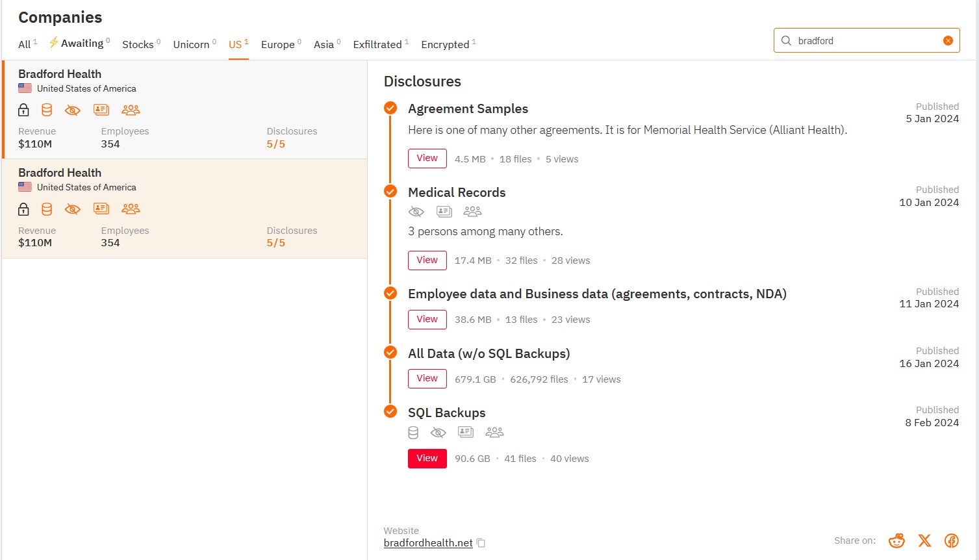979x560 pixels.
Task: Click the ID card icon under Medical Records
Action: click(444, 212)
